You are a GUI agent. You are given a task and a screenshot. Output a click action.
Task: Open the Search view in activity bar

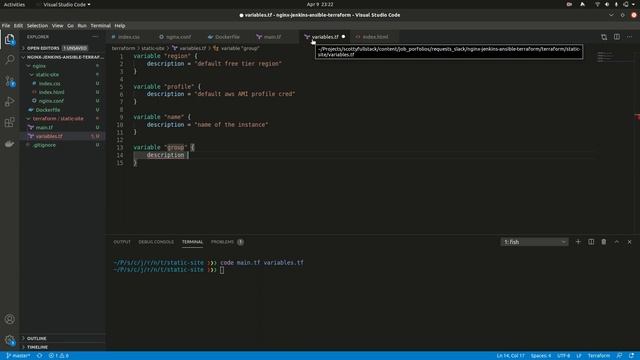pos(10,60)
